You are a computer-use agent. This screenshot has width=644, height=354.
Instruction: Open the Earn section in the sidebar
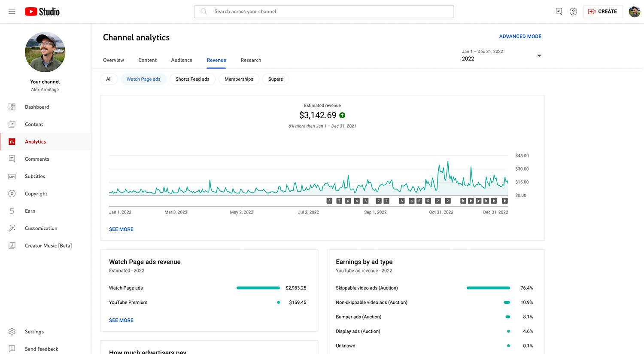coord(30,211)
